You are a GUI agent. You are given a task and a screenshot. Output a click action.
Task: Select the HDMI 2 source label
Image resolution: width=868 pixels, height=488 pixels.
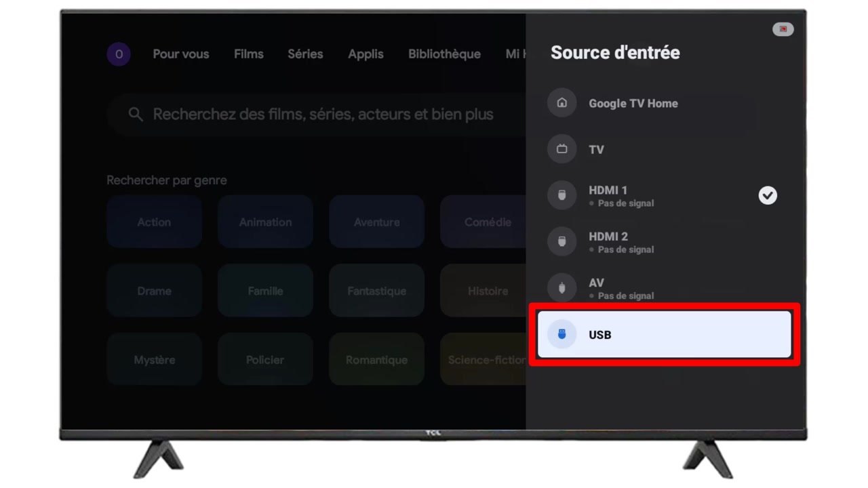point(608,237)
